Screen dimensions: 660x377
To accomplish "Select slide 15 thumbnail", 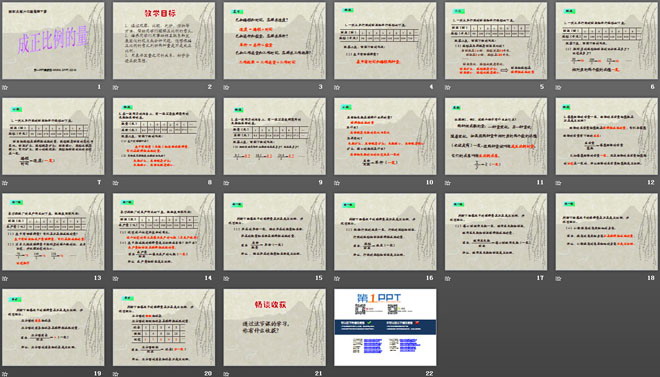I will (x=274, y=232).
